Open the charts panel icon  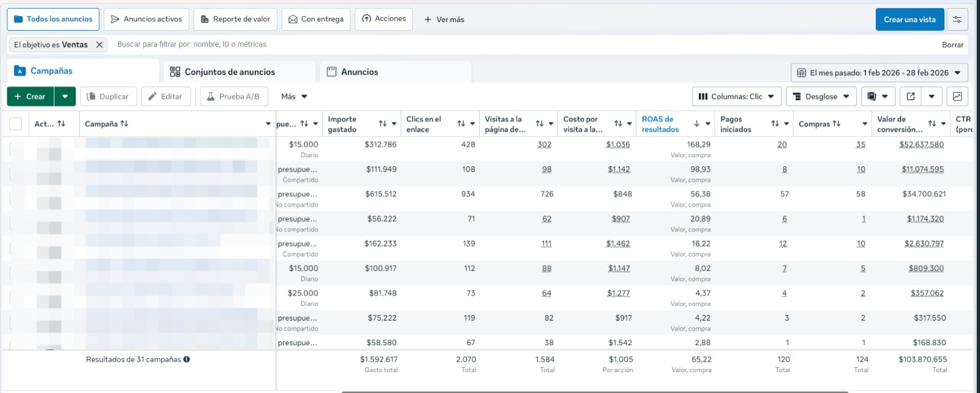957,96
